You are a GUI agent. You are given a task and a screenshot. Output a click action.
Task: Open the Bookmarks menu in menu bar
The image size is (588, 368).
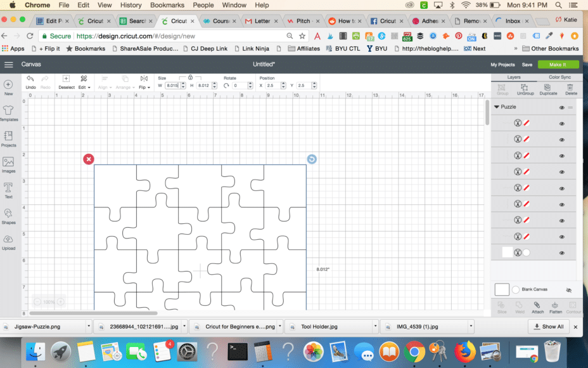tap(167, 5)
